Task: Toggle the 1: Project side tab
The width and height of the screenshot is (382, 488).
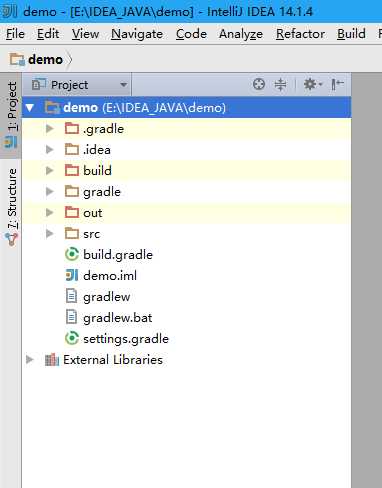Action: coord(11,115)
